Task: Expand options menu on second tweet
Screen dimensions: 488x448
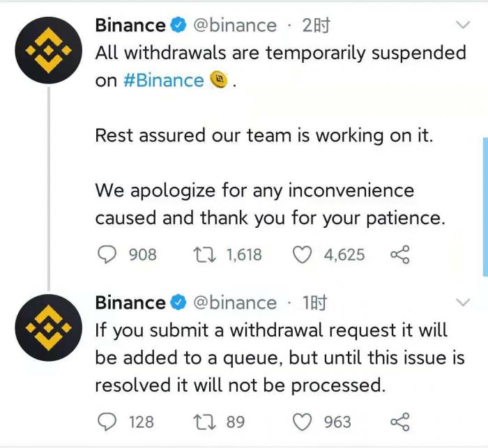Action: point(462,302)
